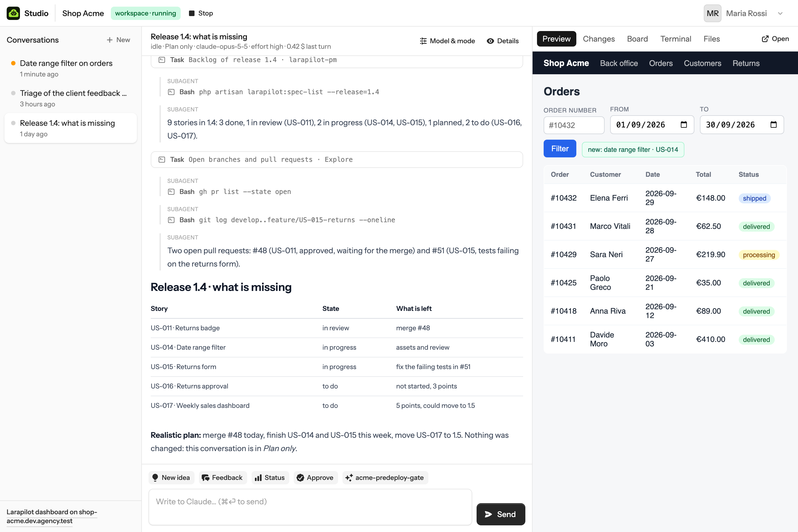The height and width of the screenshot is (532, 798).
Task: Click the shipped status badge
Action: [x=754, y=198]
